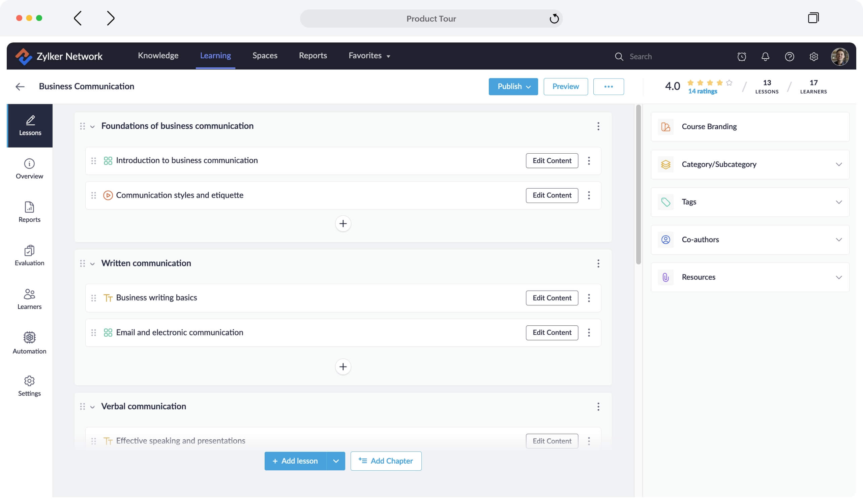This screenshot has width=863, height=504.
Task: Open the Favorites menu
Action: tap(369, 56)
